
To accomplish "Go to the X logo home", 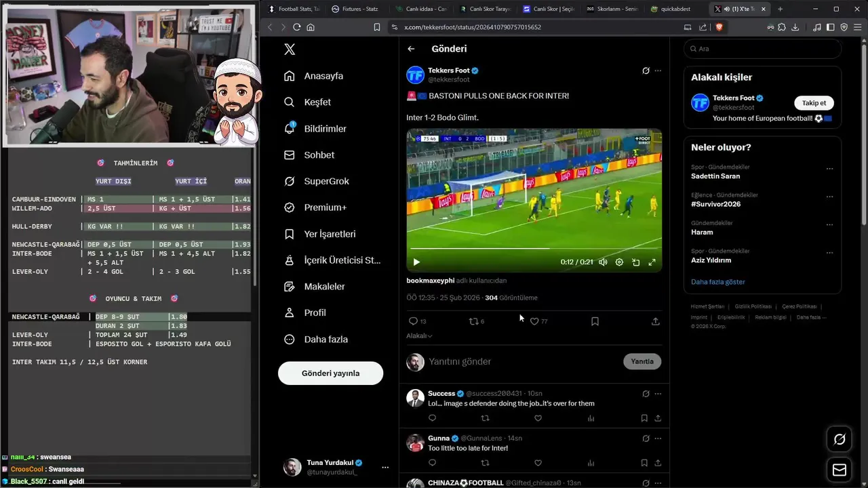I will [x=290, y=49].
